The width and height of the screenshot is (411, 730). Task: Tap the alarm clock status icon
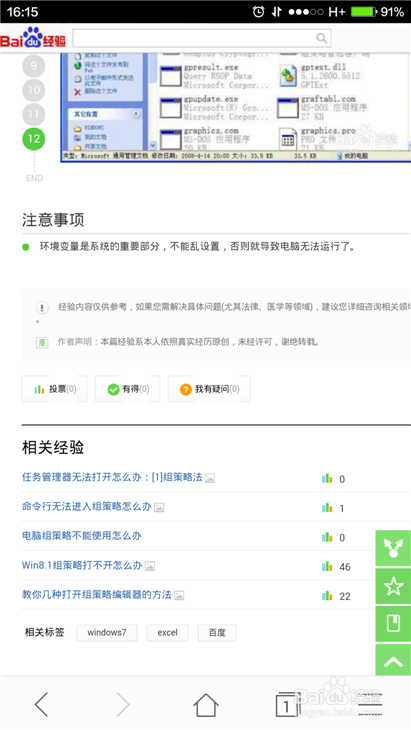click(x=258, y=12)
